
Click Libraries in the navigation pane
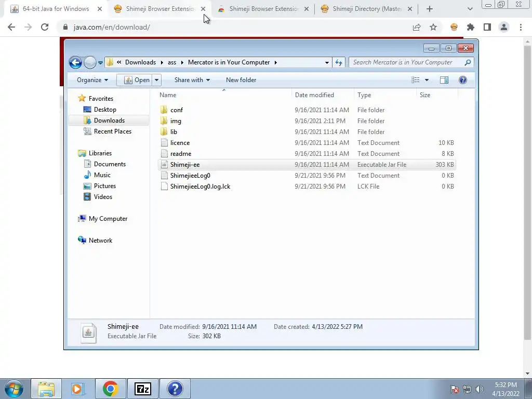point(100,153)
